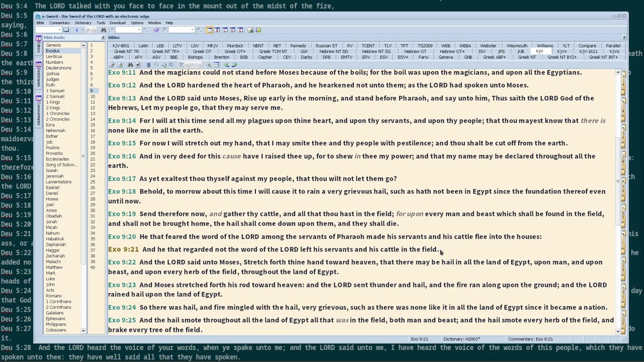The height and width of the screenshot is (362, 644).
Task: Click the green previous-arrow icon in Bibles toolbar
Action: [x=226, y=65]
